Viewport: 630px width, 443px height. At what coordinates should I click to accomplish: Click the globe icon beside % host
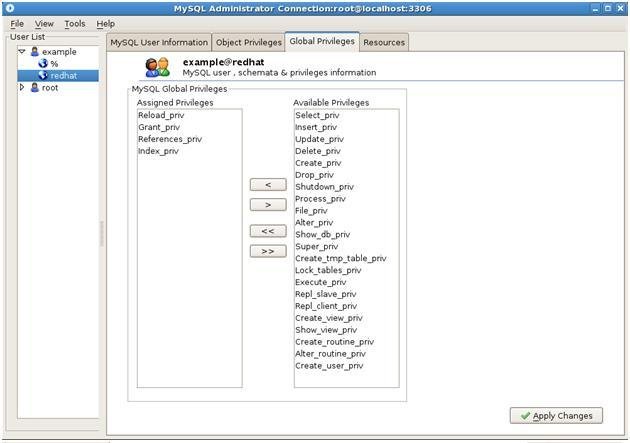[43, 63]
